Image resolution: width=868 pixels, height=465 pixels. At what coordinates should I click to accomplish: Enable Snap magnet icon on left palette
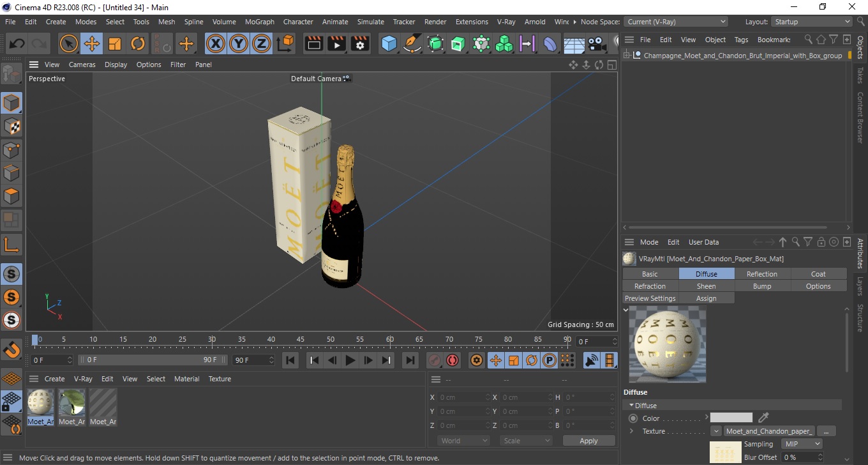tap(11, 350)
